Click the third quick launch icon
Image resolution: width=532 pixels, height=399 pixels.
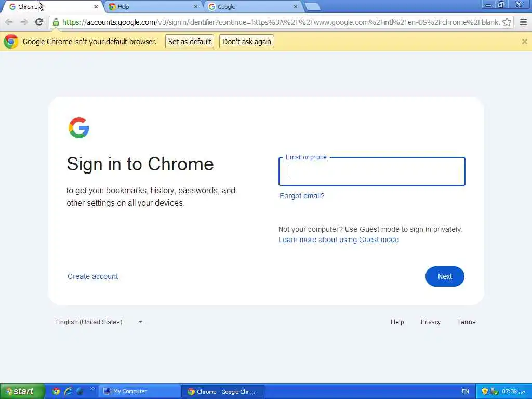[80, 391]
